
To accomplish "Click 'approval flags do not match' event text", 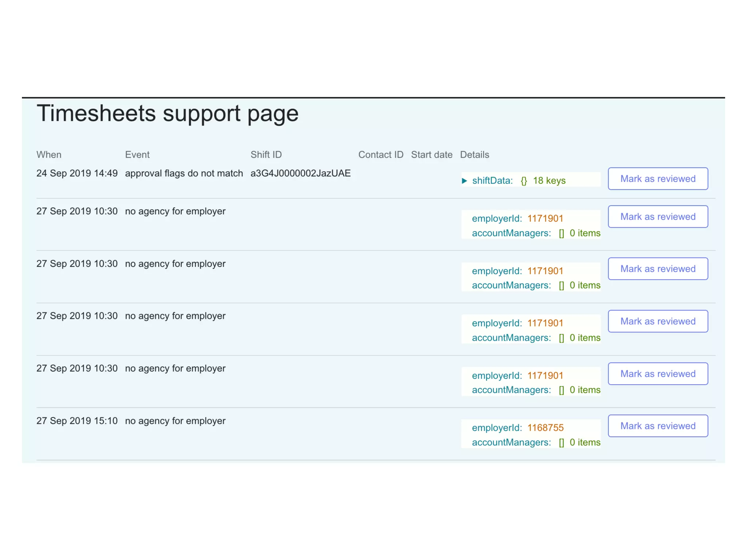I will tap(184, 173).
